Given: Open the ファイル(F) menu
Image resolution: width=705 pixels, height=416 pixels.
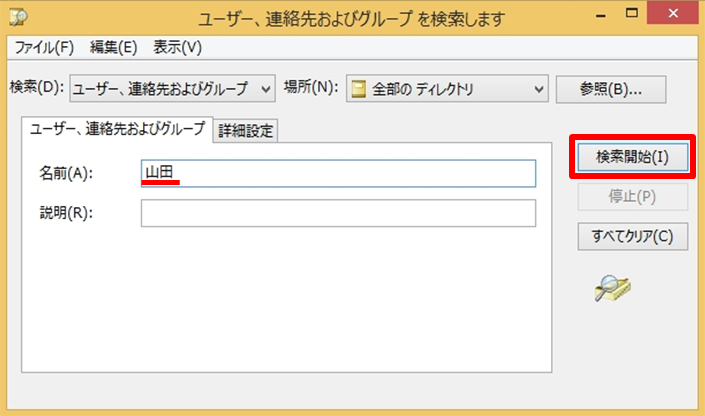Looking at the screenshot, I should tap(44, 47).
